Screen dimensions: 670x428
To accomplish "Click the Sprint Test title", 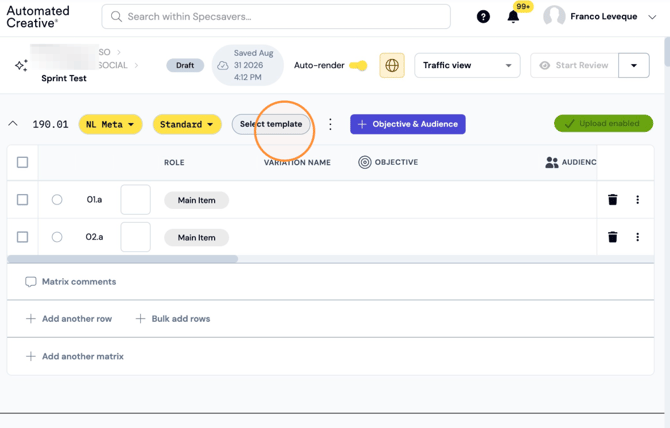I will [x=64, y=78].
